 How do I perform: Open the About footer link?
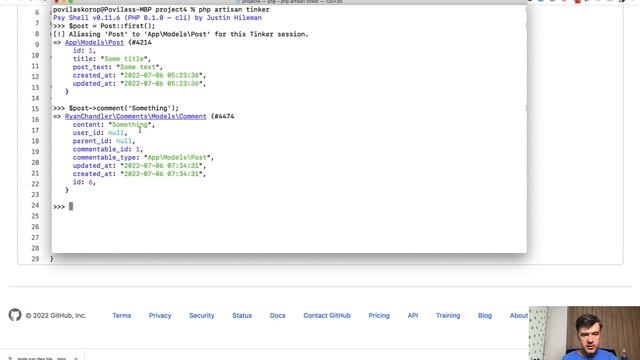(x=519, y=316)
